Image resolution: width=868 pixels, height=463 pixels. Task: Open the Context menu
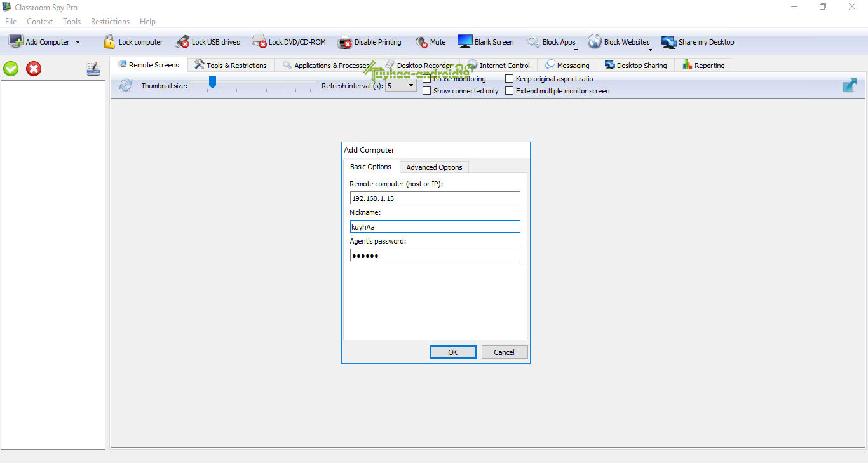pyautogui.click(x=39, y=22)
